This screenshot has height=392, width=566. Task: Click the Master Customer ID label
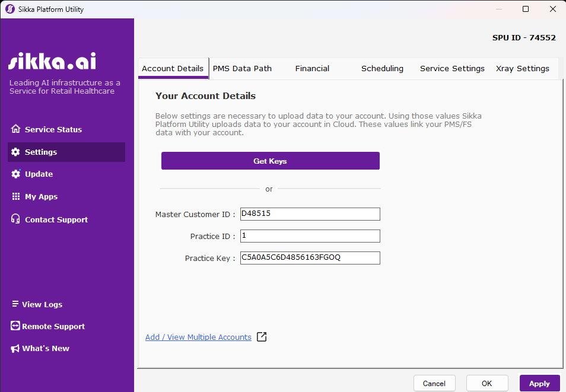[195, 215]
